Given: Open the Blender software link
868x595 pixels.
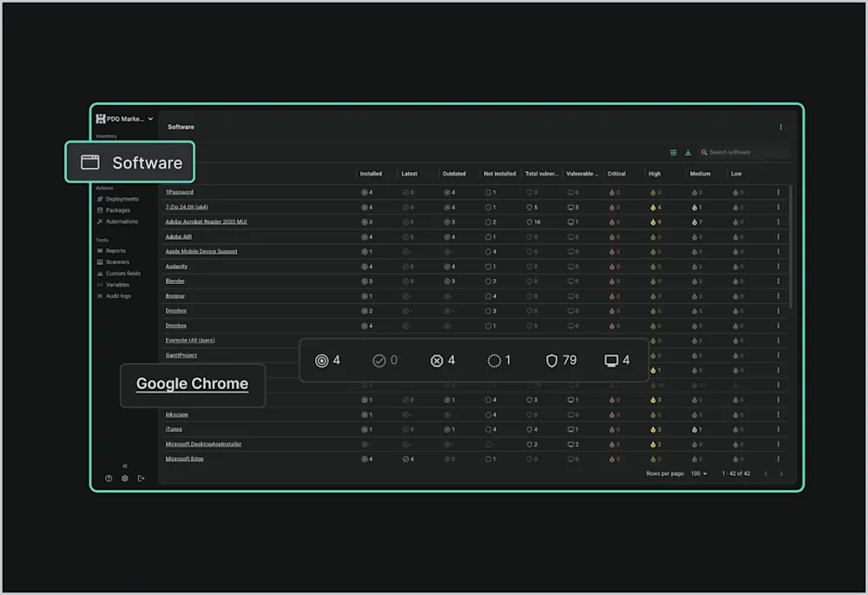Looking at the screenshot, I should 175,281.
